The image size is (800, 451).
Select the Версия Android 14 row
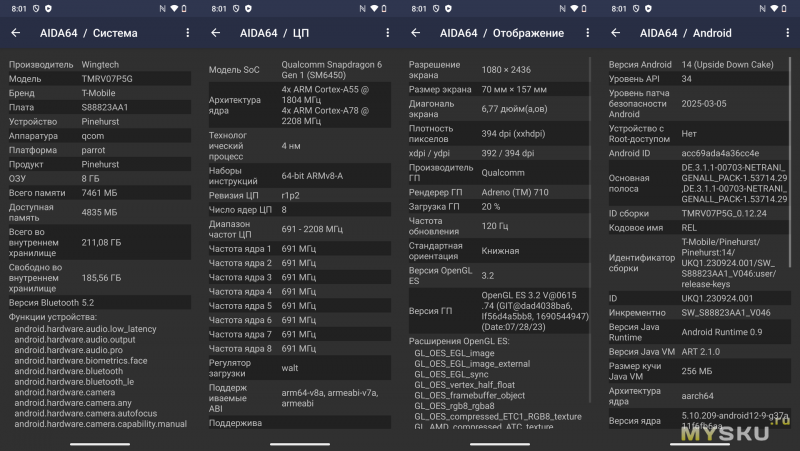click(x=699, y=65)
